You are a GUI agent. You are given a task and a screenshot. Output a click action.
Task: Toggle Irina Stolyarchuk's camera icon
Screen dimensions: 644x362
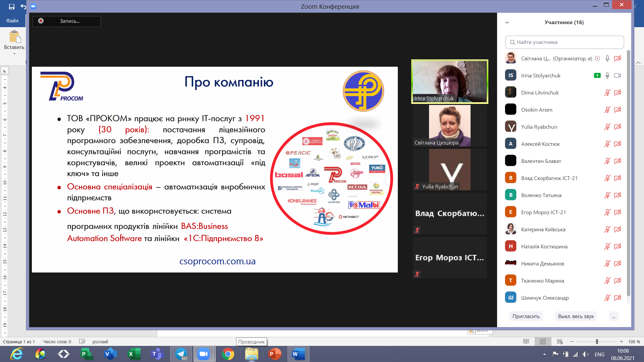click(x=618, y=76)
